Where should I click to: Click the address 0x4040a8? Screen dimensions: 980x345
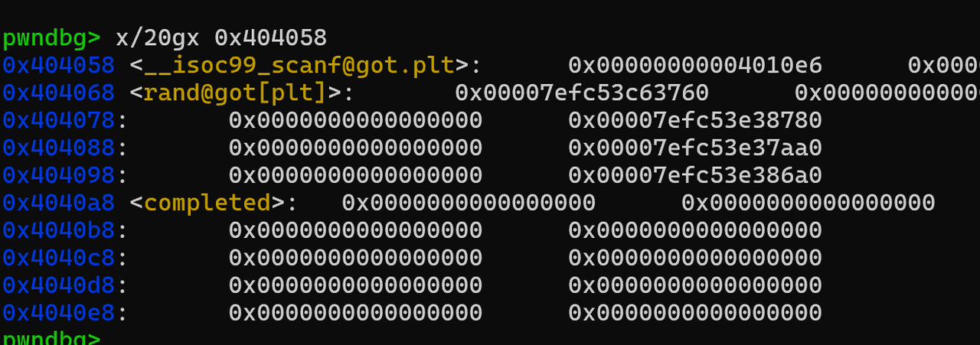coord(59,203)
